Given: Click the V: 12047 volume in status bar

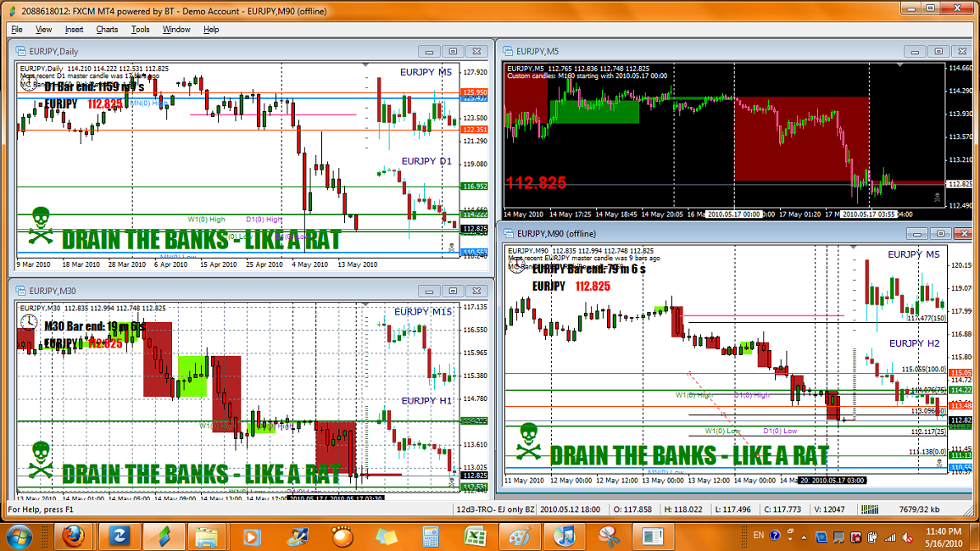Looking at the screenshot, I should point(829,509).
